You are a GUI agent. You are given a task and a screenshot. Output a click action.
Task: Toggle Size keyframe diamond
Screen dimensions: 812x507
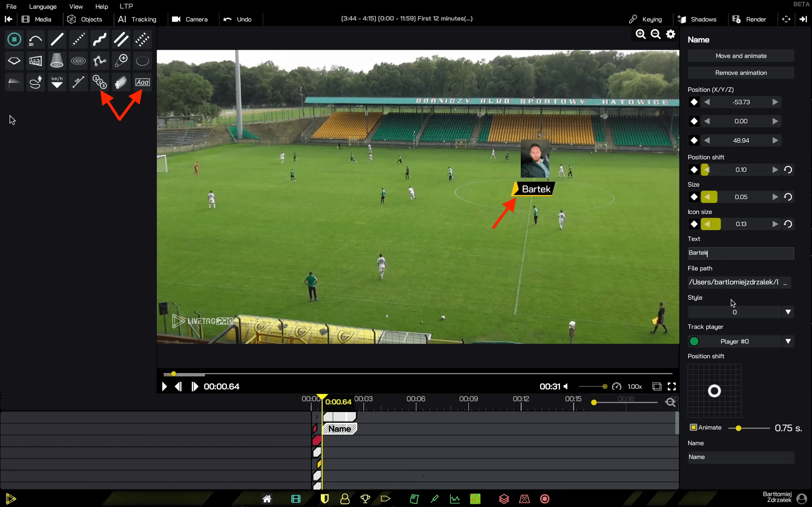[694, 197]
